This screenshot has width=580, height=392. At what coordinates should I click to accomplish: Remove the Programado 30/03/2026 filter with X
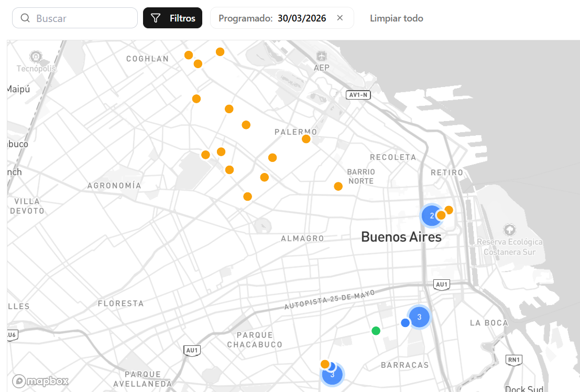coord(340,18)
